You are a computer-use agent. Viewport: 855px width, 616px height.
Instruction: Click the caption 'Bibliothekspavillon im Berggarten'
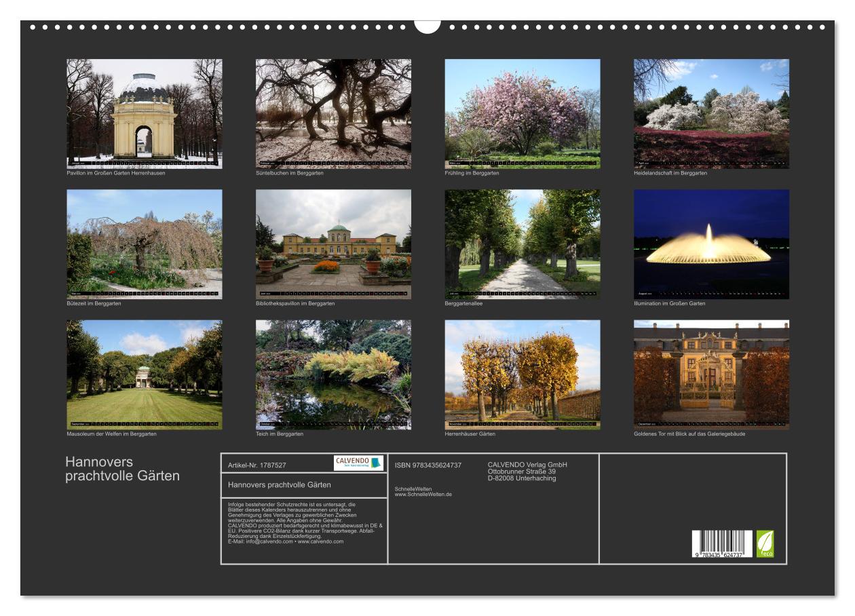point(295,303)
